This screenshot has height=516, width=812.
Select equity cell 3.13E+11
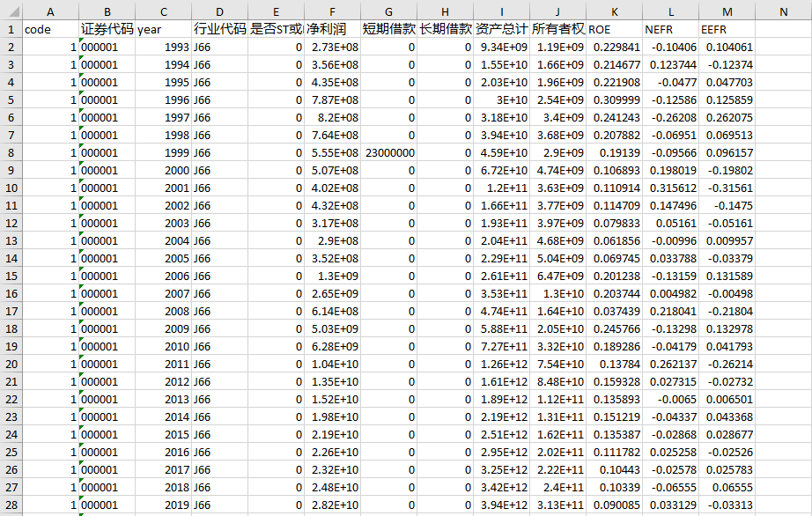557,505
